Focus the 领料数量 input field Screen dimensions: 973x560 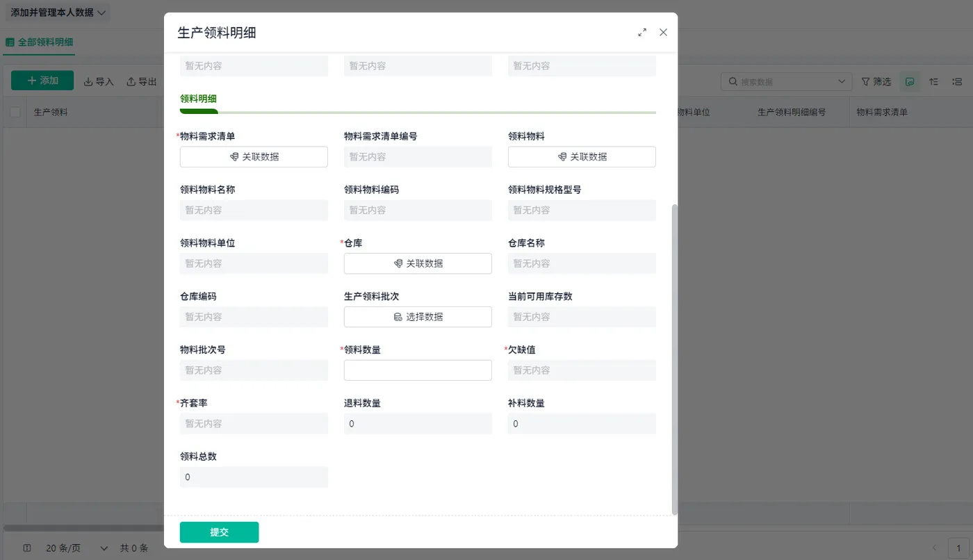[x=418, y=370]
